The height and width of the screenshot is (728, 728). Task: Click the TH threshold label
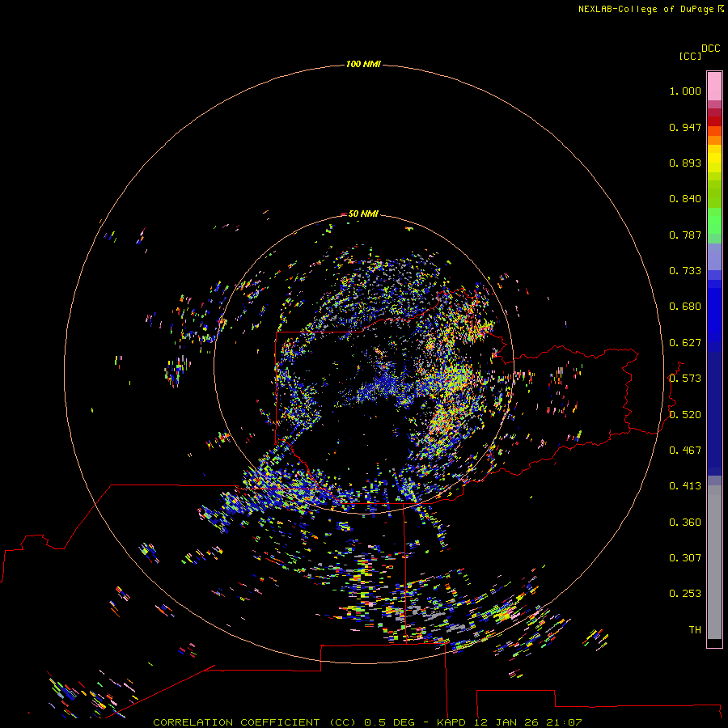pos(695,630)
